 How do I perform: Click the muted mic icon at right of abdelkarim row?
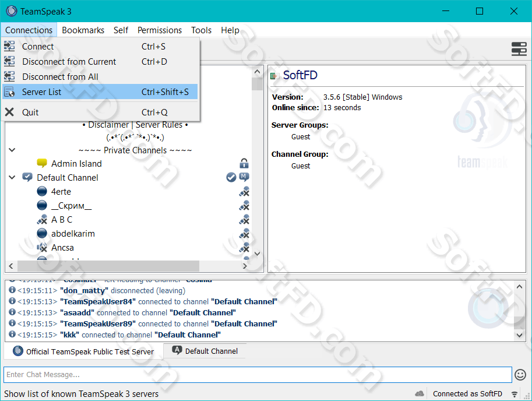[244, 233]
